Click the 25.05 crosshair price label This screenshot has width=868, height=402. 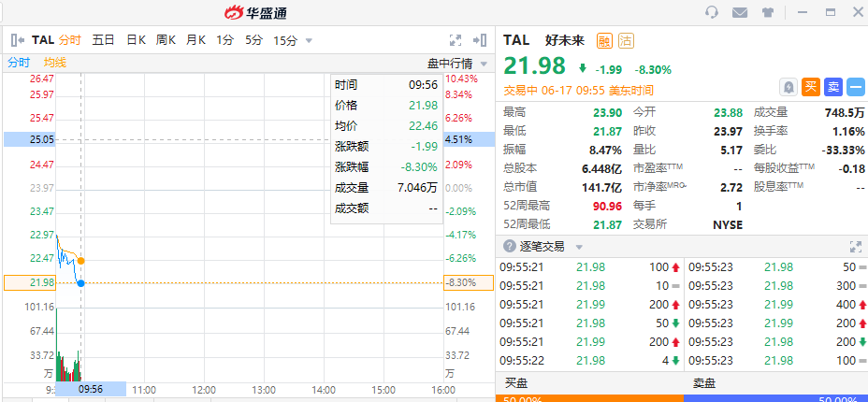click(x=30, y=139)
